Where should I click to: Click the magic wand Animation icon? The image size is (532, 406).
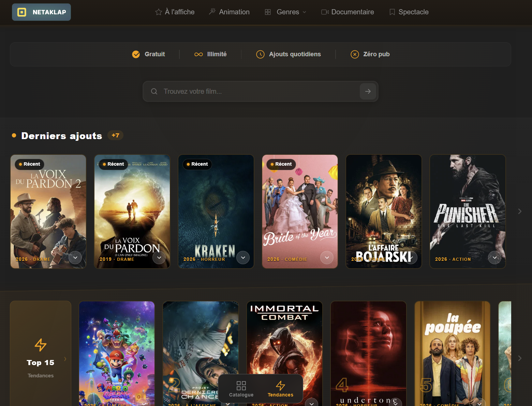click(212, 12)
